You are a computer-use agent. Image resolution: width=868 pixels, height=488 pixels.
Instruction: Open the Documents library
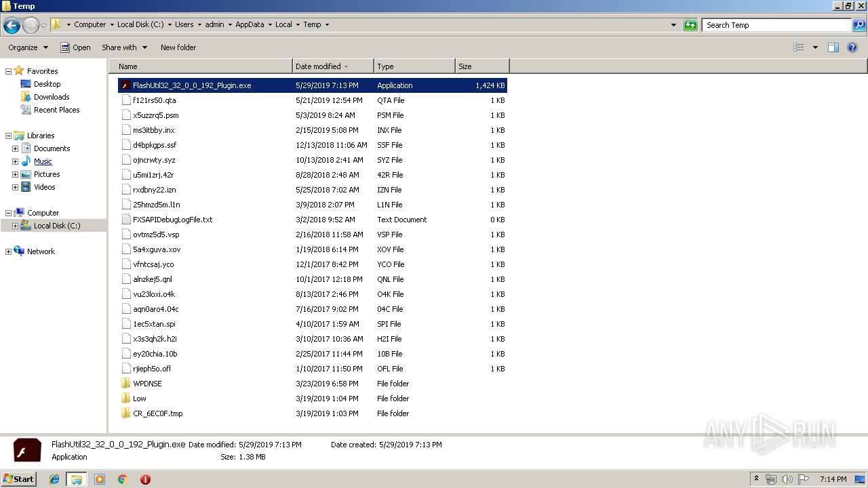(52, 148)
